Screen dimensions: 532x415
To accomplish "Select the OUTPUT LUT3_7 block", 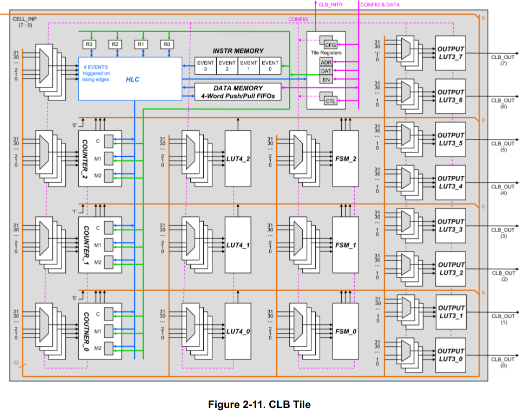I will [450, 52].
